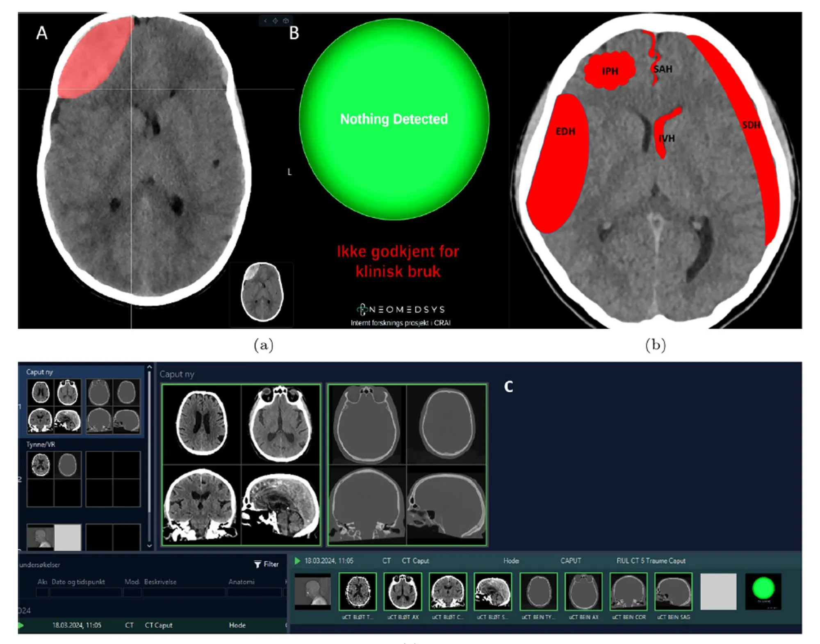Click the cube-shaped icon in viewer mini toolbar
This screenshot has height=644, width=820.
286,20
